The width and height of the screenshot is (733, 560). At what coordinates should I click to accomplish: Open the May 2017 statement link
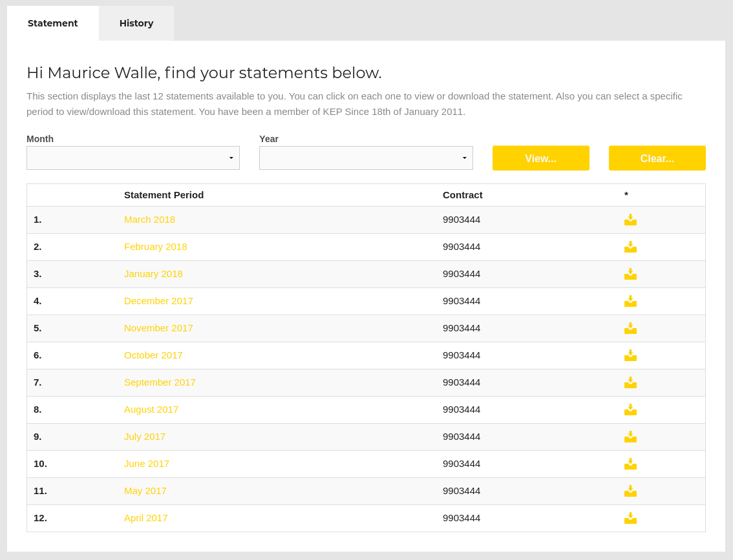click(145, 491)
